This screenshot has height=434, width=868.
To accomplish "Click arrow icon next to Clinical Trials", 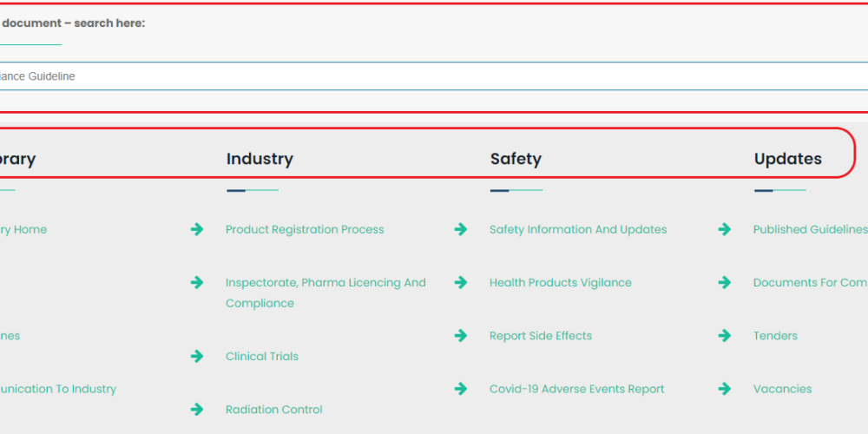I will click(x=197, y=356).
